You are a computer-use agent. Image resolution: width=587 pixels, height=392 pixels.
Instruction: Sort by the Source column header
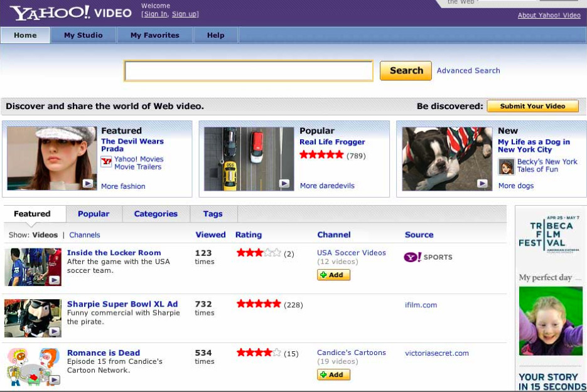[x=419, y=235]
